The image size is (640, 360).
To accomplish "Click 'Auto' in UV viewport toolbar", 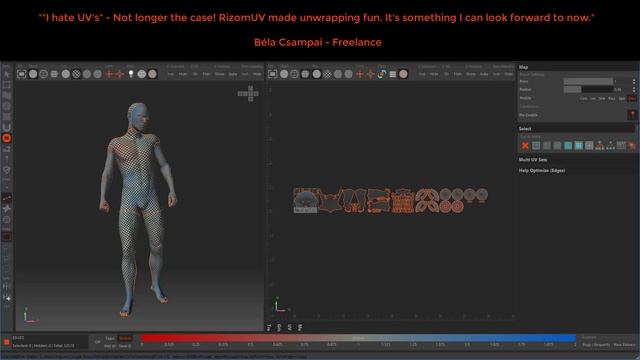I will coord(484,74).
